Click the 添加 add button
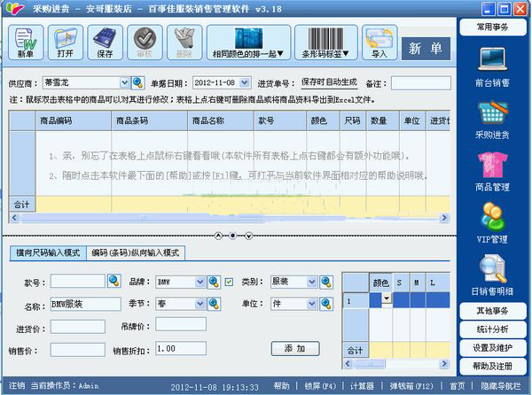This screenshot has width=532, height=395. 295,349
